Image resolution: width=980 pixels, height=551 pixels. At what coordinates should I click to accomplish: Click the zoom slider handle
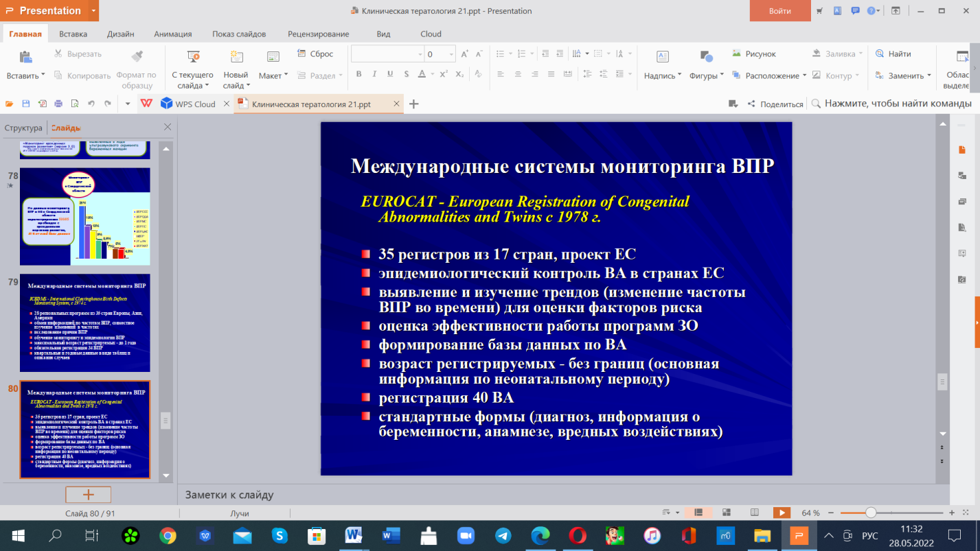(x=870, y=513)
